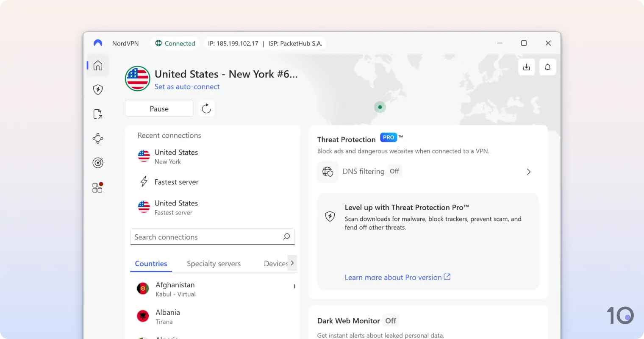Click the arrow to reveal more tabs
The image size is (644, 339).
click(292, 263)
